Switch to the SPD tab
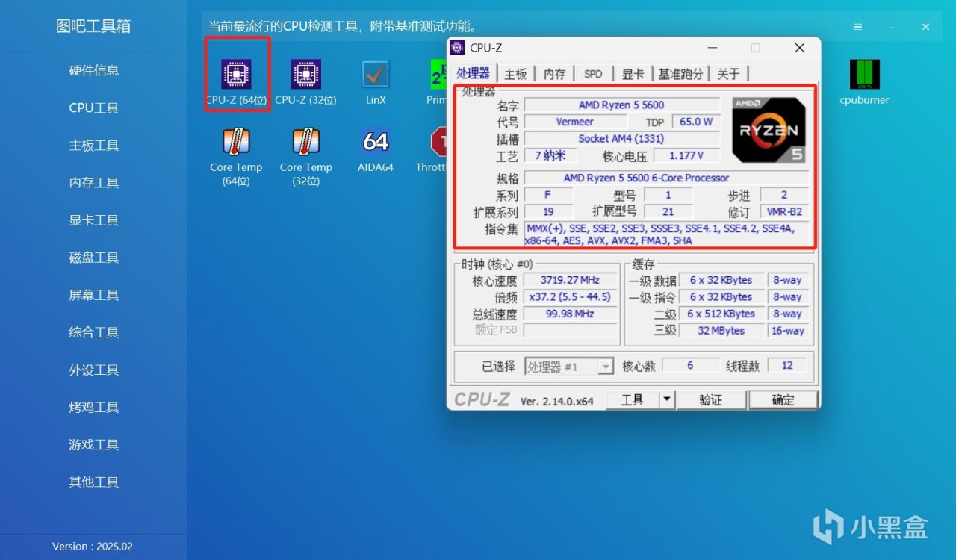 (x=593, y=73)
